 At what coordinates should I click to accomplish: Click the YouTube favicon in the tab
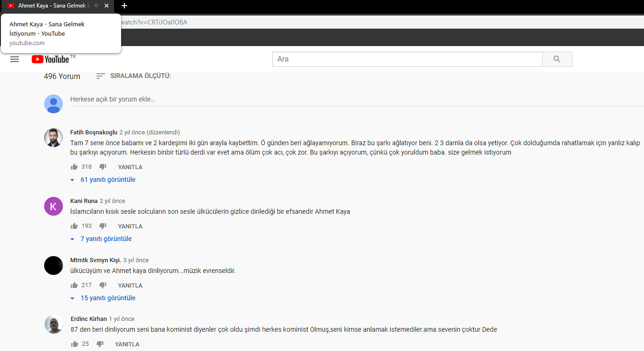tap(11, 6)
